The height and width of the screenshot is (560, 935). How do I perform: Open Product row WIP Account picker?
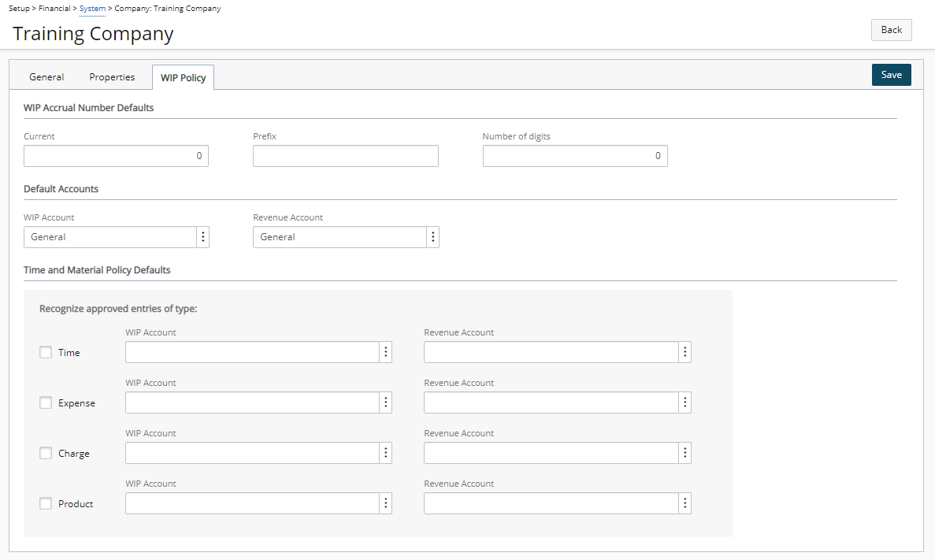click(x=386, y=503)
